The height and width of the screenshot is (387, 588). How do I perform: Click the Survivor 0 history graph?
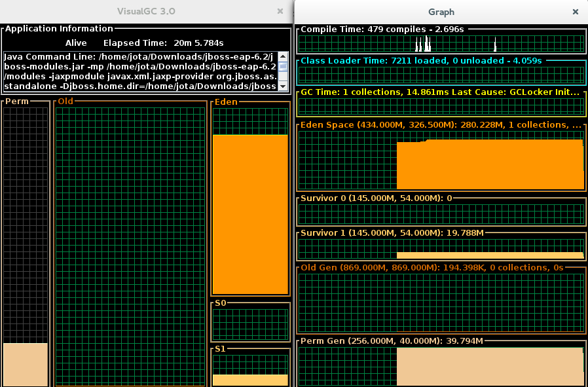coord(441,215)
